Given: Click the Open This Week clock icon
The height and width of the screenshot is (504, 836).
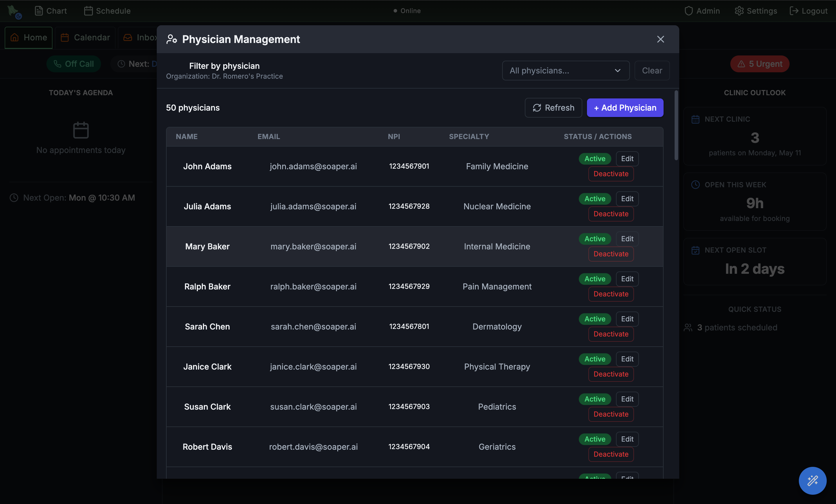Looking at the screenshot, I should pos(695,185).
